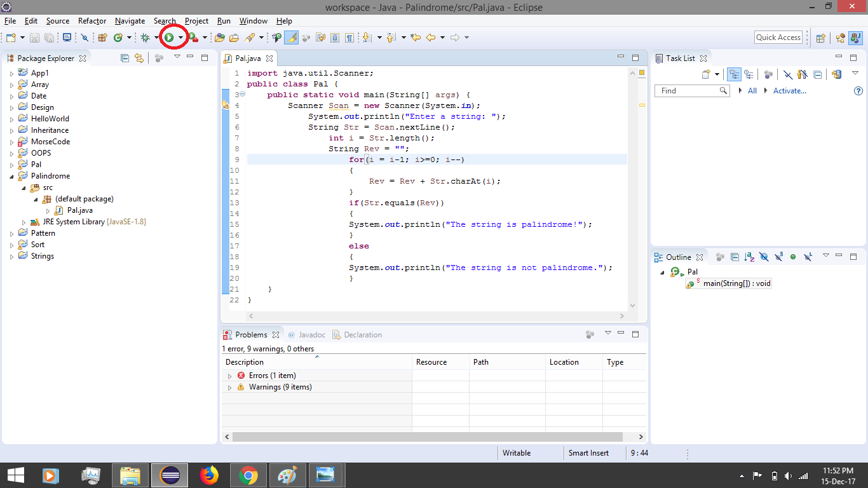Click the New Java Class toolbar icon
868x488 pixels.
[x=118, y=37]
